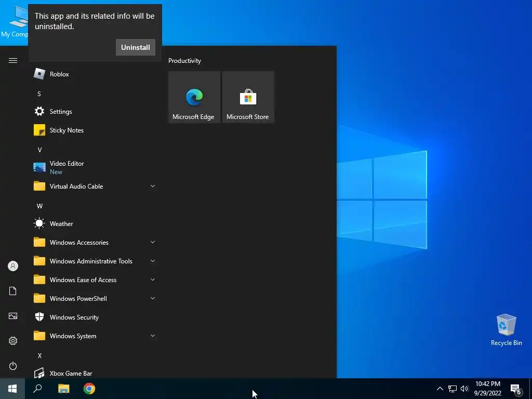Expand Virtual Audio Cable chevron
Image resolution: width=532 pixels, height=399 pixels.
[153, 186]
